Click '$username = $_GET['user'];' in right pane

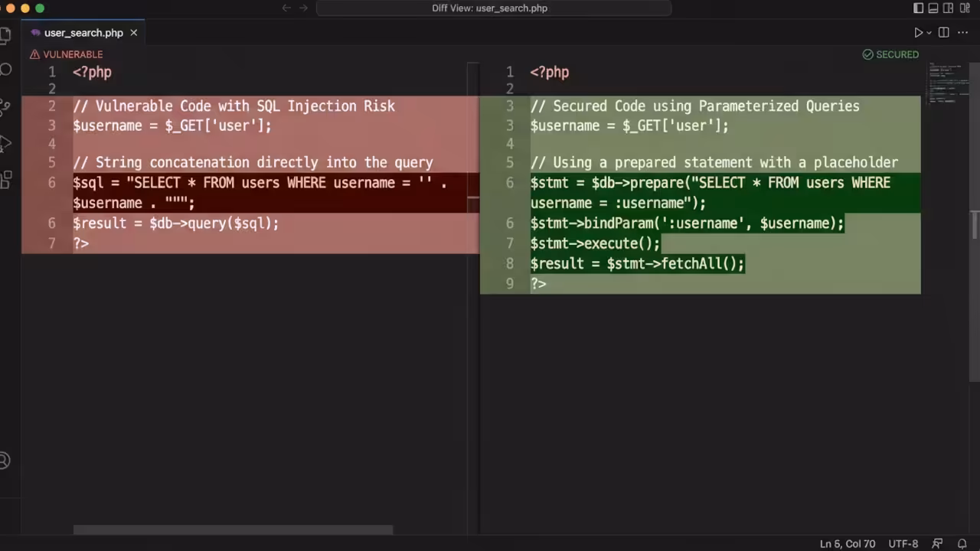629,126
